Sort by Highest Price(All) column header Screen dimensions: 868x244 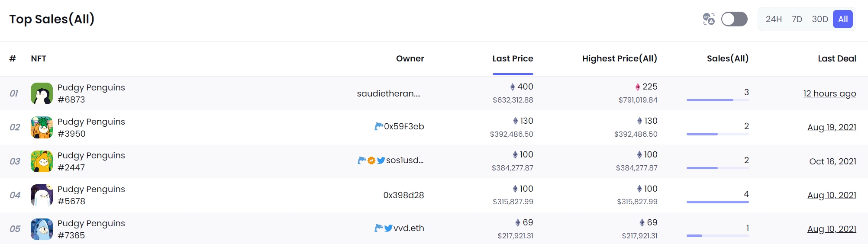tap(620, 58)
